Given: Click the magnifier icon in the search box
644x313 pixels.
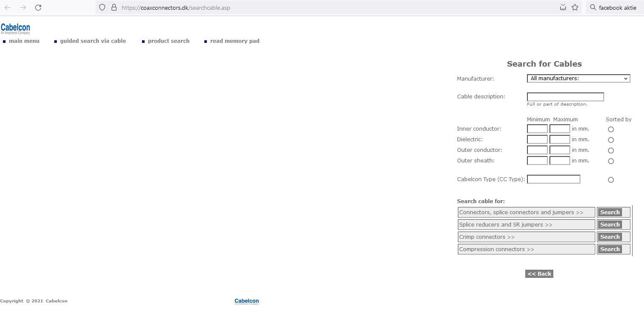Looking at the screenshot, I should point(593,8).
